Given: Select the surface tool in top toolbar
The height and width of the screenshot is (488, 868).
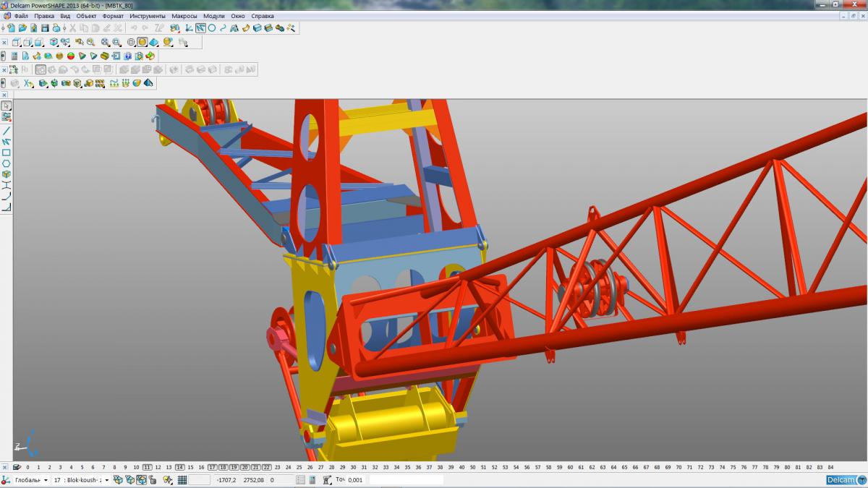Looking at the screenshot, I should [246, 27].
